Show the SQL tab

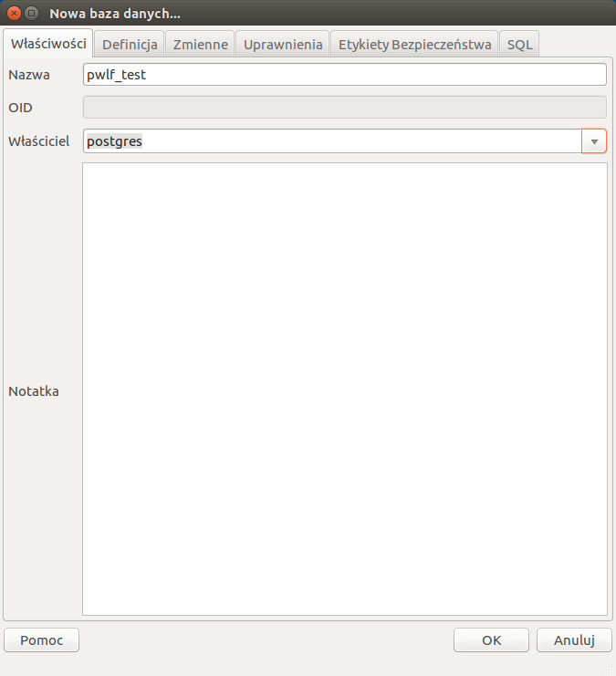[x=519, y=44]
